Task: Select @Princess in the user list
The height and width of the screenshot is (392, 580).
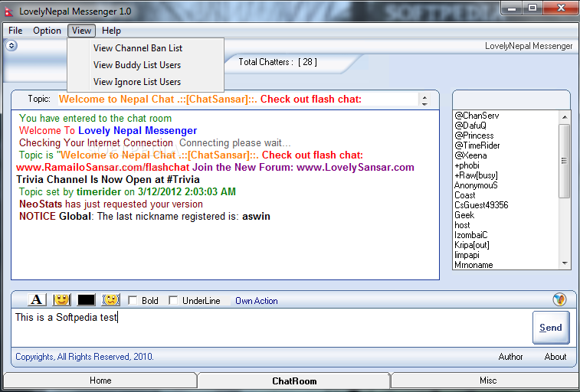Action: (474, 136)
